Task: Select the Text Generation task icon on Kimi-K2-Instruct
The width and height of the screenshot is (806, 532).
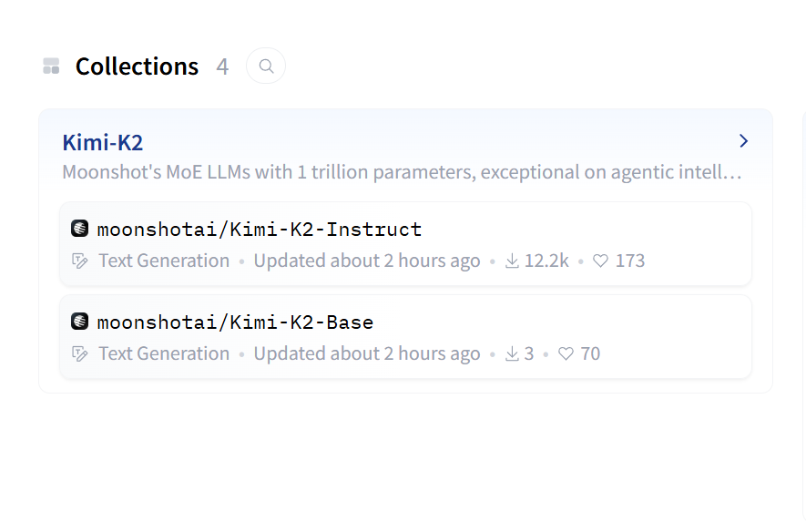Action: click(80, 261)
